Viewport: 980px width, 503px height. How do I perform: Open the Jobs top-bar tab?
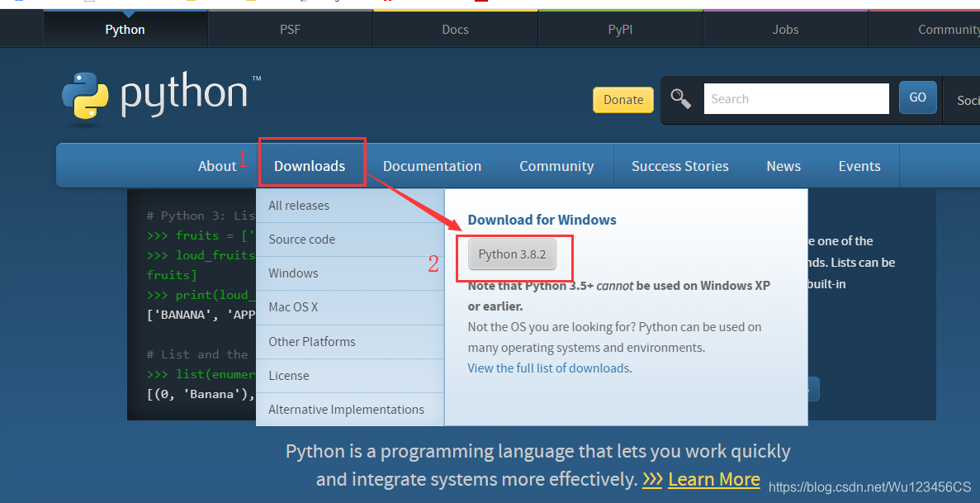[785, 30]
